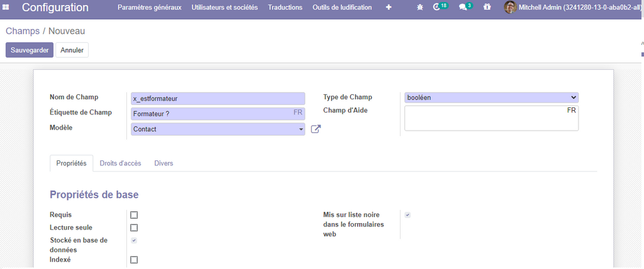Open the Type de Champ dropdown
This screenshot has height=269, width=644.
[x=491, y=97]
